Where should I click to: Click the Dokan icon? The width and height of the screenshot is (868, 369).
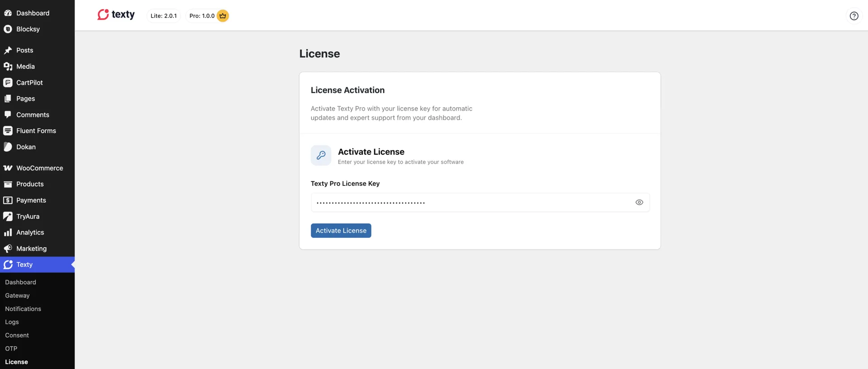8,147
